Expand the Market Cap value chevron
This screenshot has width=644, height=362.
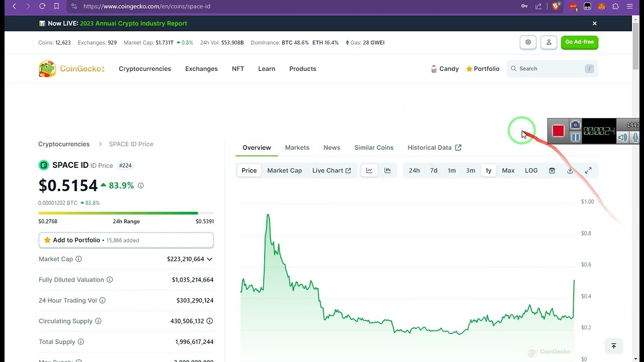click(209, 259)
